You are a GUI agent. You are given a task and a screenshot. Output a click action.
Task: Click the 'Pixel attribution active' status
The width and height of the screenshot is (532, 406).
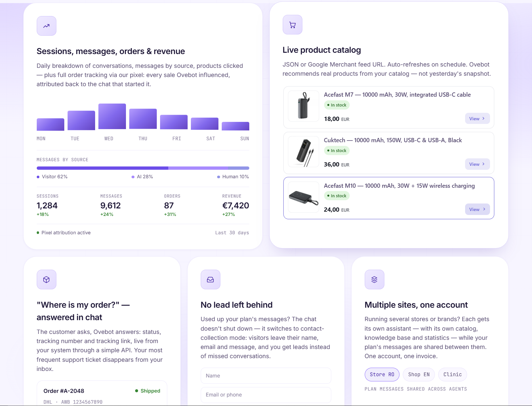coord(64,233)
